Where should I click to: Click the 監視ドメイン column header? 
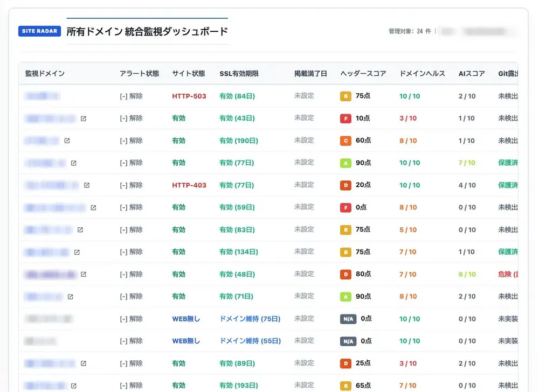point(45,73)
